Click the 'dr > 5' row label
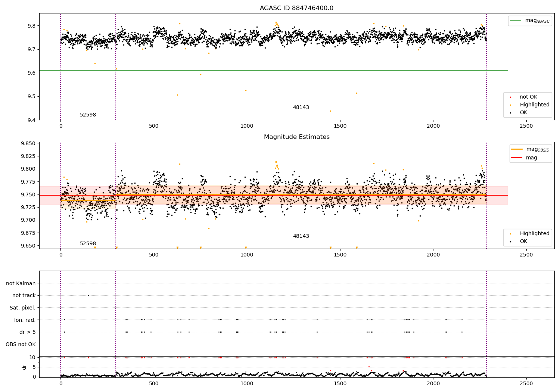 coord(28,332)
